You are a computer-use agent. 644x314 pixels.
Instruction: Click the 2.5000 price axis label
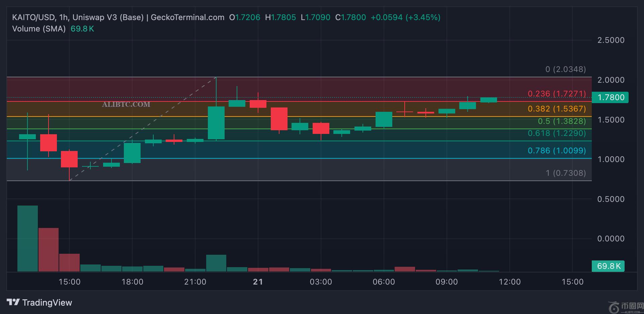(611, 40)
